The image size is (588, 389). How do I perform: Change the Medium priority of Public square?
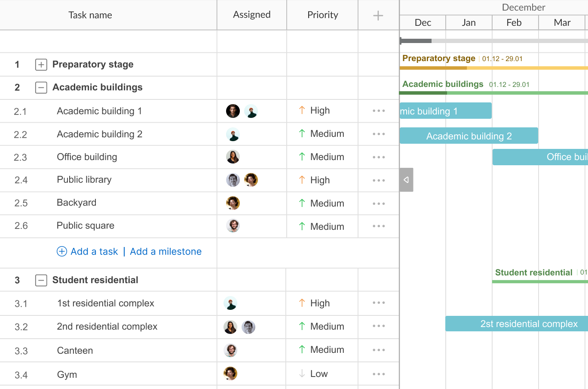[322, 226]
